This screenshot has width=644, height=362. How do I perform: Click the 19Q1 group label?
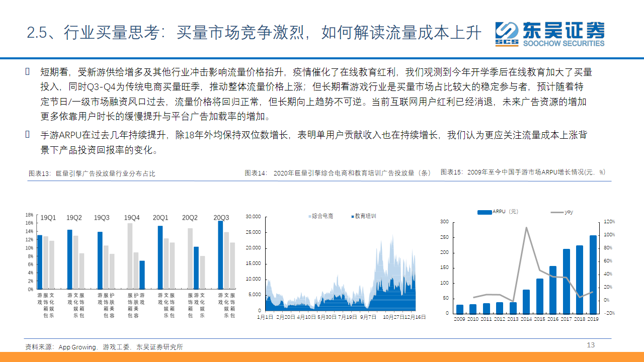point(48,218)
